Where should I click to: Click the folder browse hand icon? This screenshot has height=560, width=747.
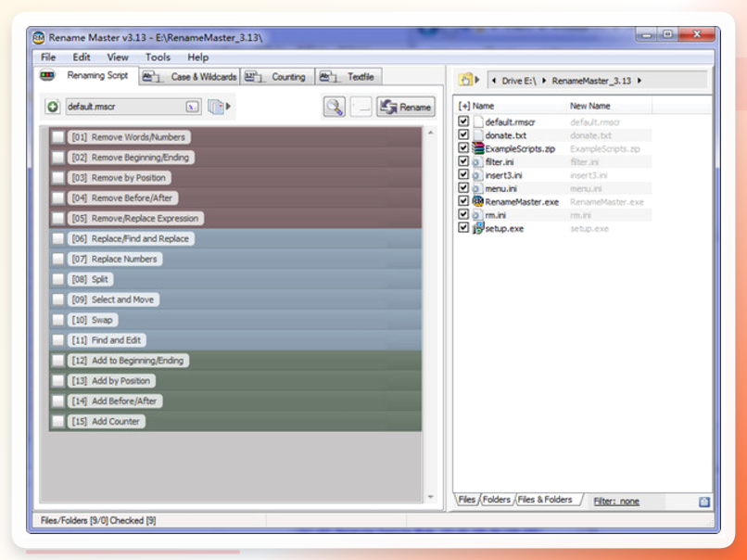(465, 80)
